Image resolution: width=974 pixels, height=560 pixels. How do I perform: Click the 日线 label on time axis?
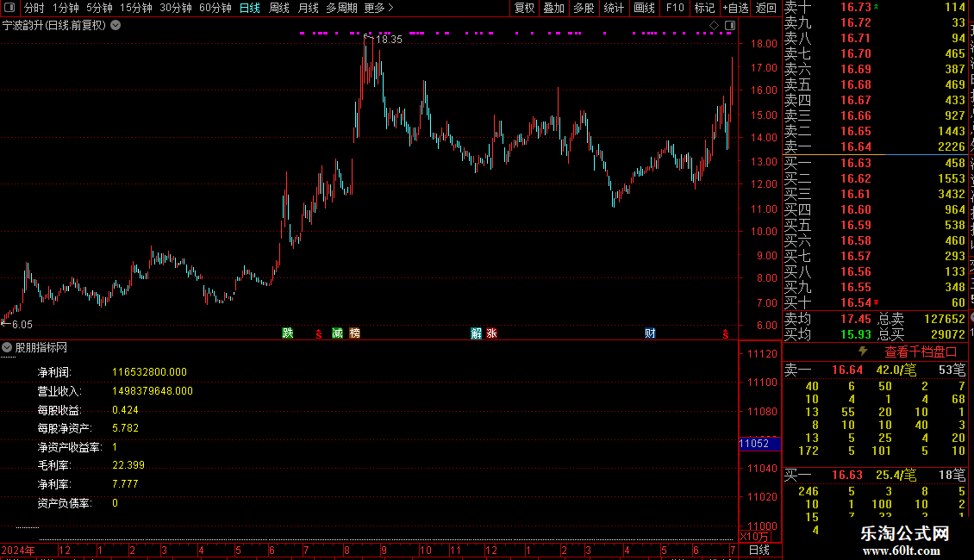click(x=759, y=550)
